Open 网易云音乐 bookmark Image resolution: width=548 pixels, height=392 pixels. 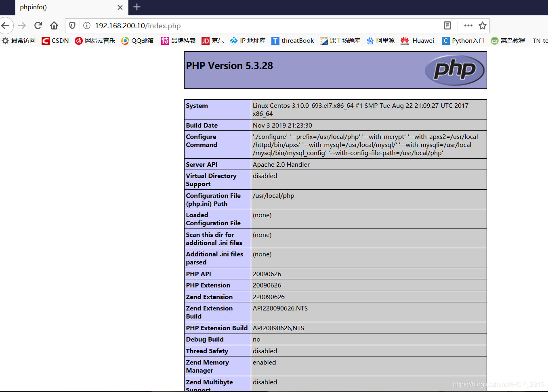point(95,40)
